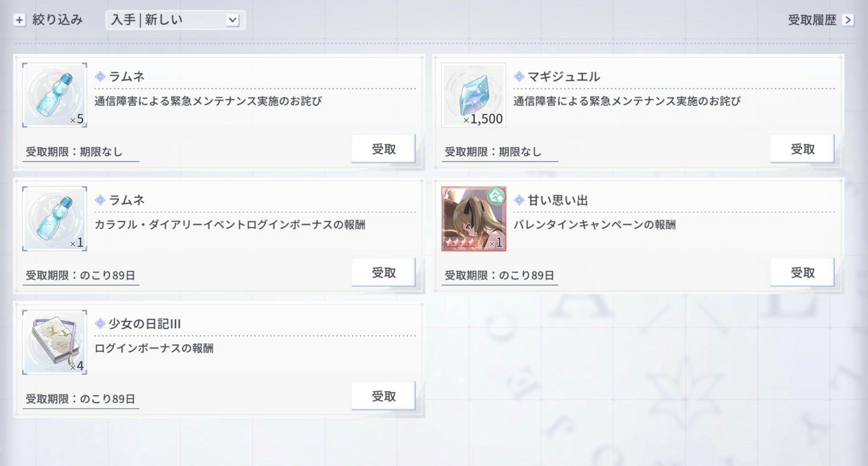
Task: Click the 少女の日記III diary book icon
Action: click(x=54, y=342)
